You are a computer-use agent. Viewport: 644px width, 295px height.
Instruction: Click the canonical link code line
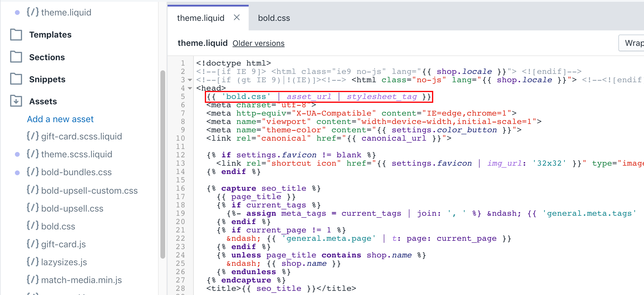coord(329,139)
